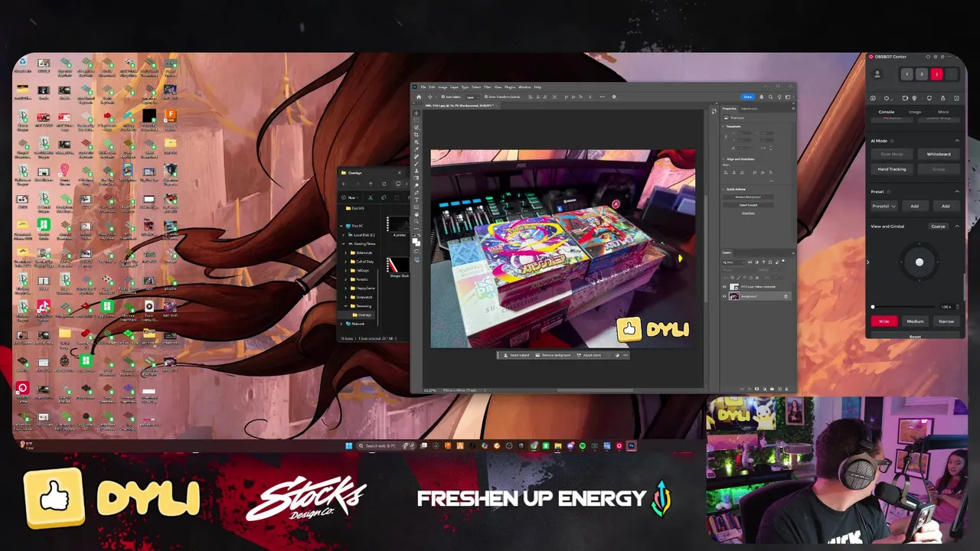
Task: Collapse the Preset section in OBSBOT
Action: coord(957,191)
